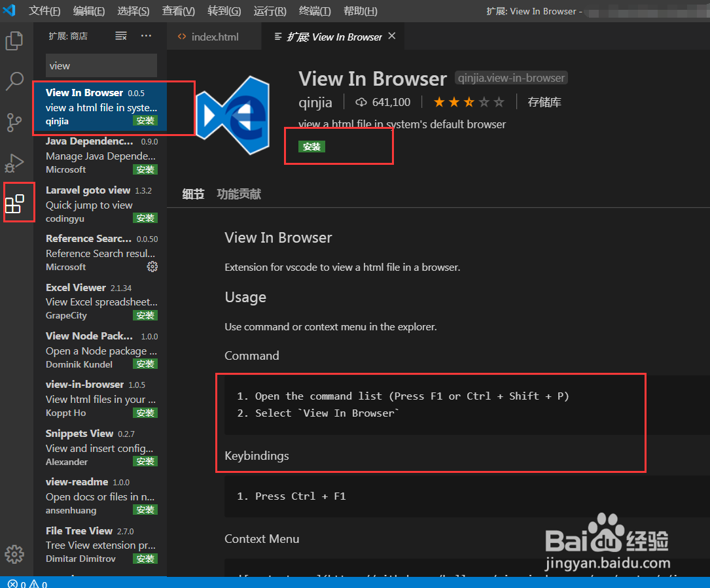Click the Context Menu heading in readme
This screenshot has width=710, height=588.
(262, 539)
